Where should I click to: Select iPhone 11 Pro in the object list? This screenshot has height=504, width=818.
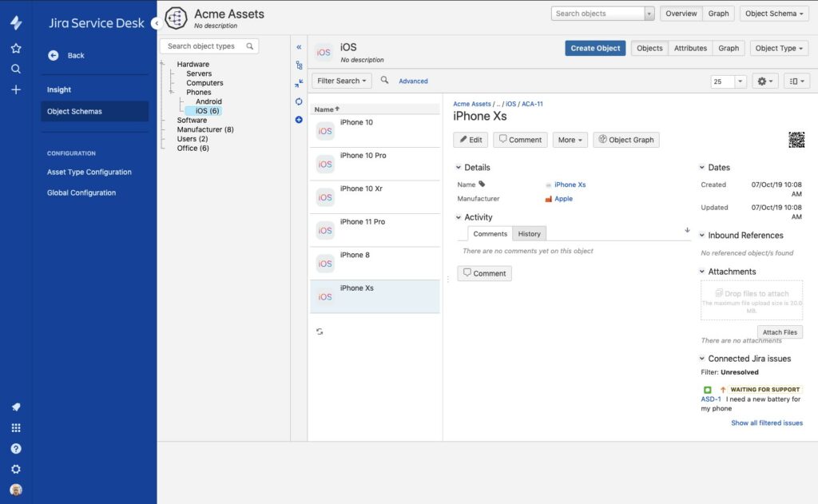pos(363,222)
